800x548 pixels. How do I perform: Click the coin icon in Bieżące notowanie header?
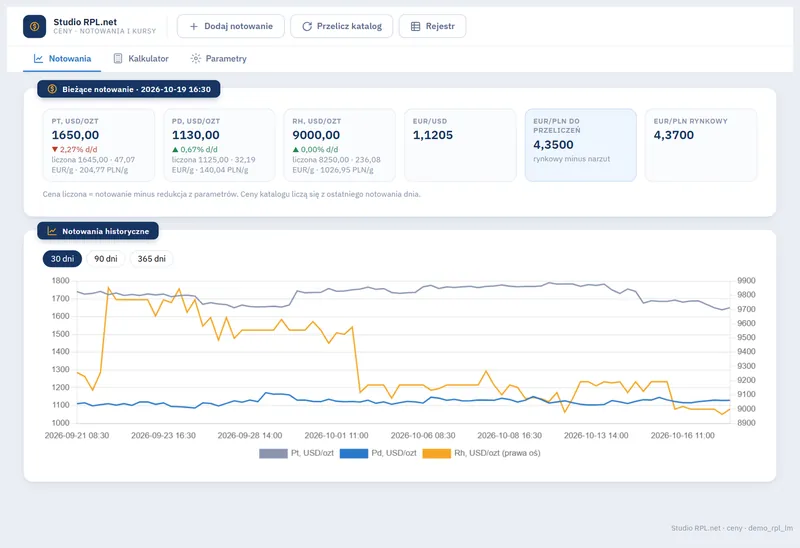(52, 89)
